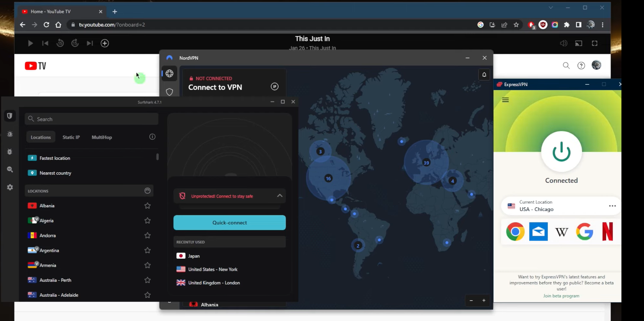
Task: Click the info icon beside MultiHop
Action: (152, 137)
